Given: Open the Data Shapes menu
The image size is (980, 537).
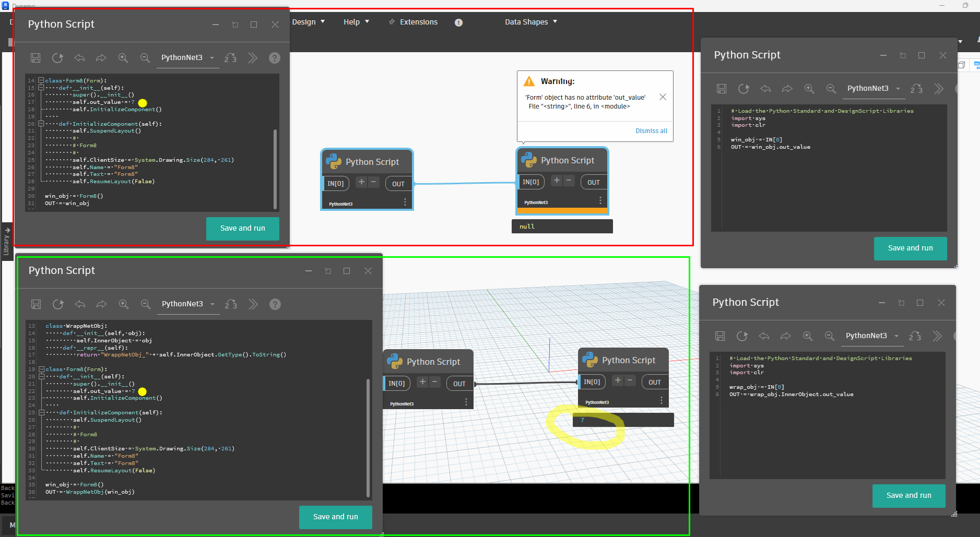Looking at the screenshot, I should pos(530,22).
